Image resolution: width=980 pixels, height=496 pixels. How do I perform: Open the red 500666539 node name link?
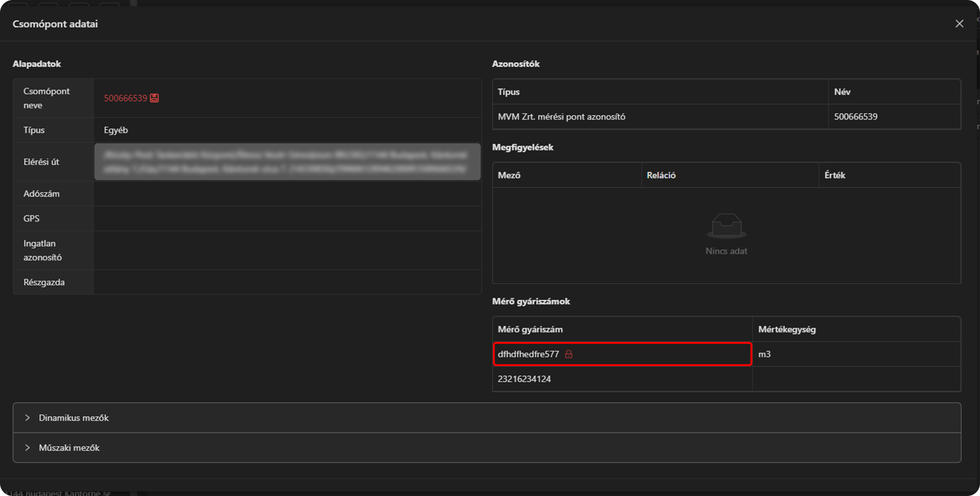[125, 98]
